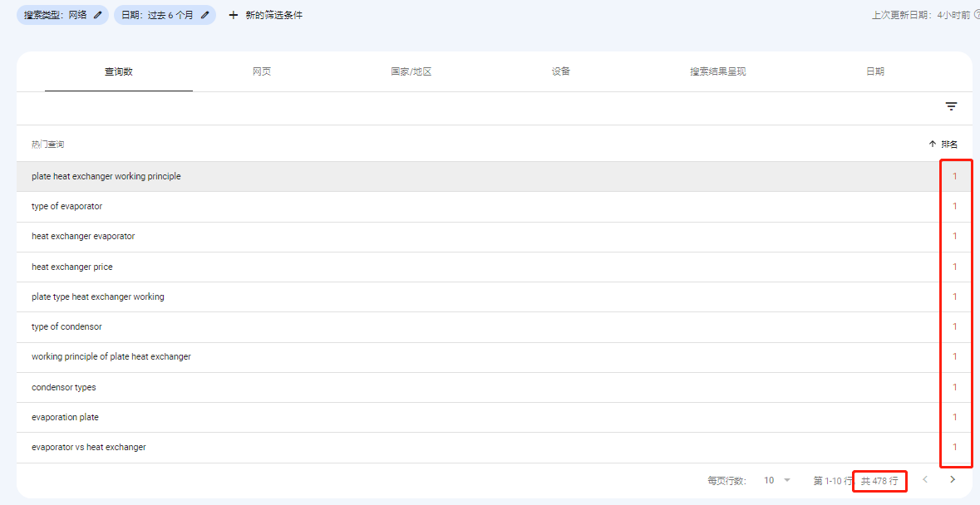The image size is (980, 505).
Task: Click the 'evaporator vs heat exchanger' row
Action: coord(89,447)
